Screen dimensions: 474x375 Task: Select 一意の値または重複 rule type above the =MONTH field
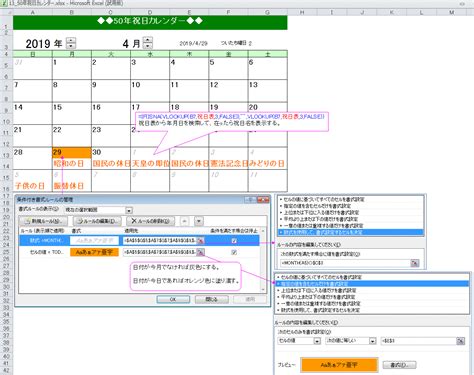coord(351,226)
